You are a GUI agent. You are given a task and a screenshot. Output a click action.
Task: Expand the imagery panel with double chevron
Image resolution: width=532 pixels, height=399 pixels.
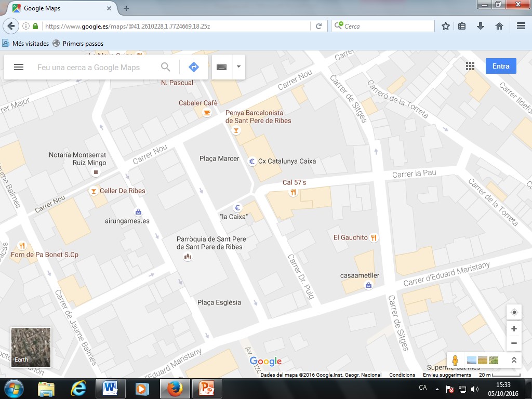514,360
